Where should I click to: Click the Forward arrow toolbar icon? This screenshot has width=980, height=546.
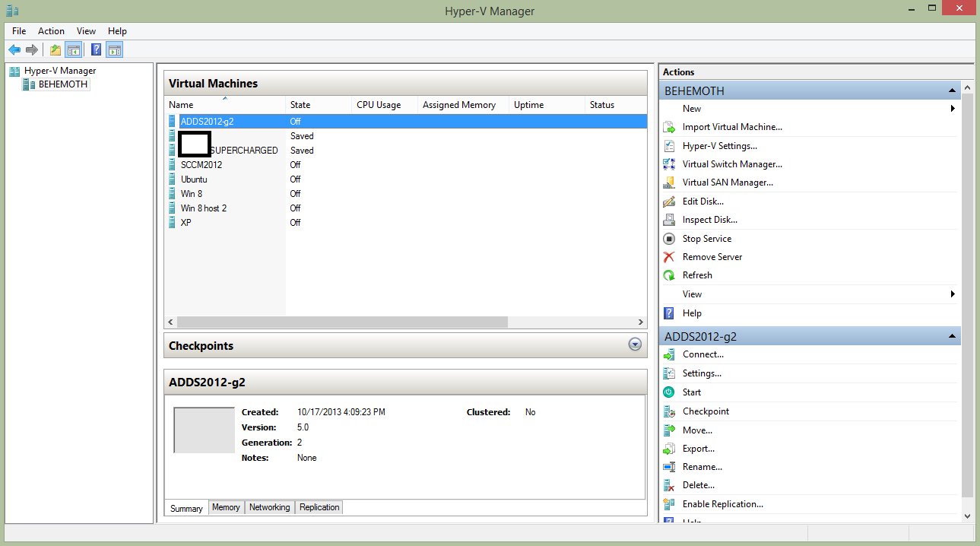pyautogui.click(x=32, y=50)
